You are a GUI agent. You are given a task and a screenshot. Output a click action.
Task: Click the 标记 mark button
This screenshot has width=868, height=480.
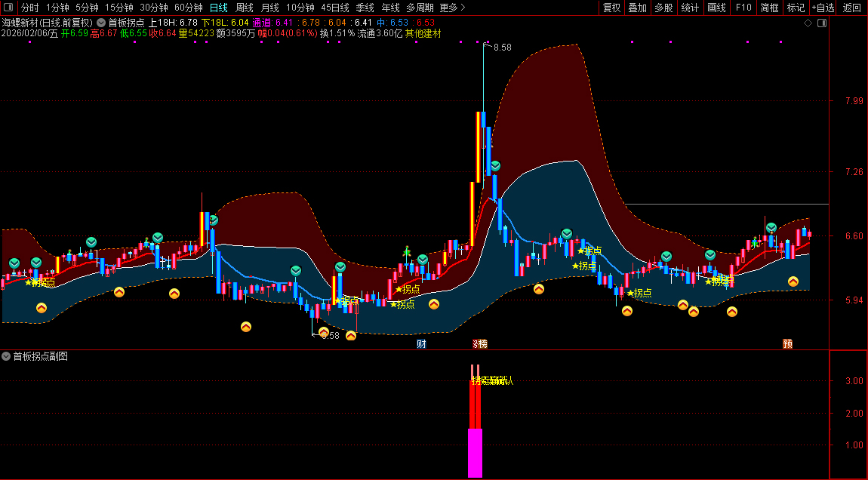point(796,8)
